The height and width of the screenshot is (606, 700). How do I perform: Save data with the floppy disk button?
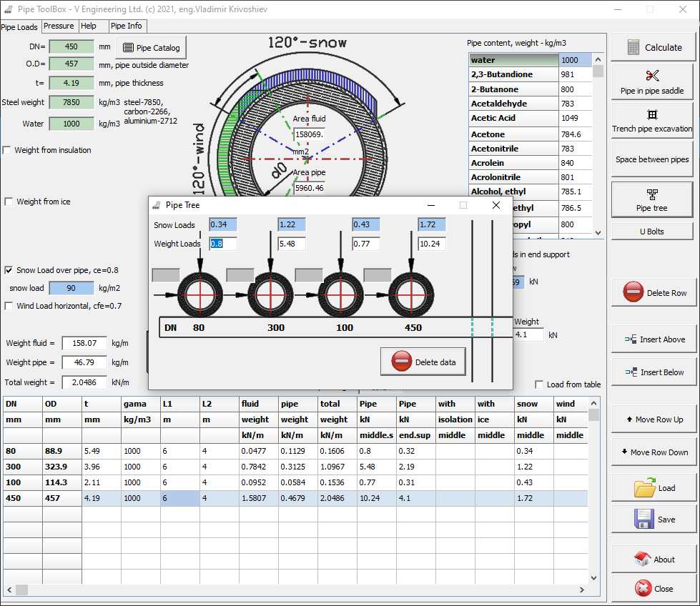tap(652, 520)
